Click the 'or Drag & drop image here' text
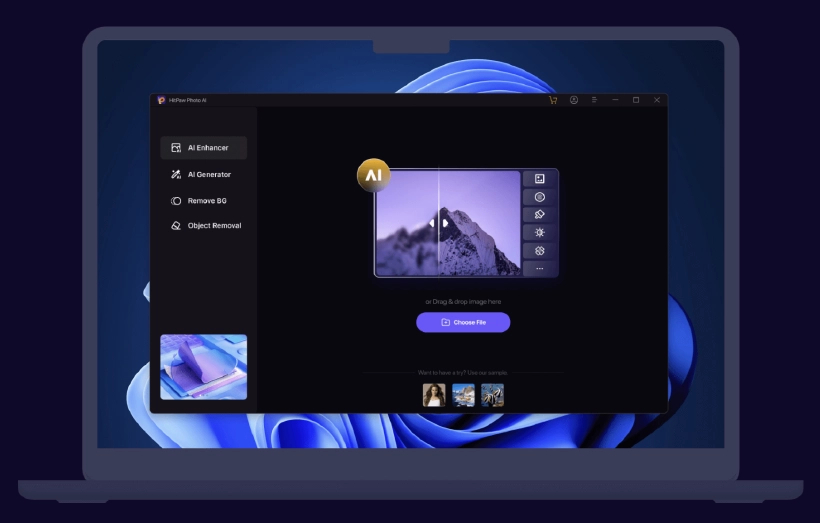The image size is (820, 523). click(x=463, y=302)
